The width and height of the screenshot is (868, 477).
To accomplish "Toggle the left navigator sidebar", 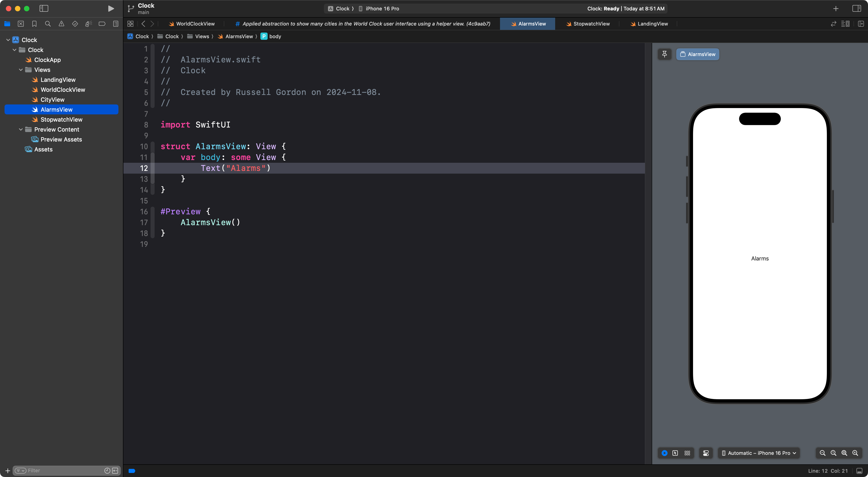I will (44, 8).
